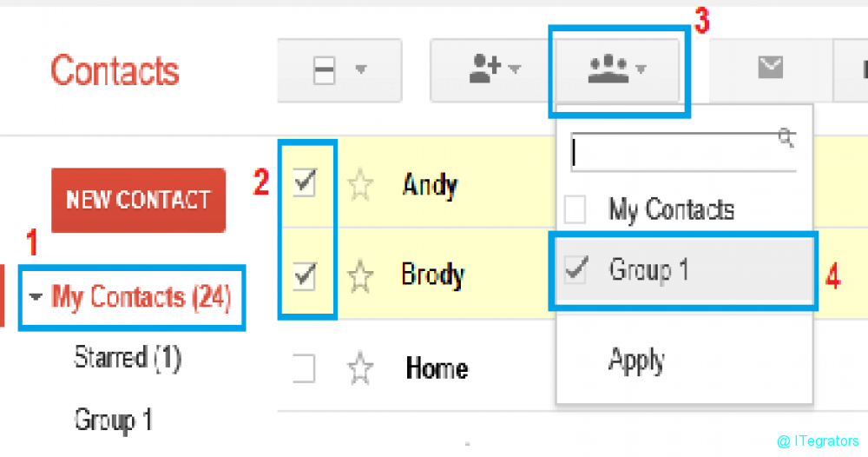Viewport: 868px width, 457px height.
Task: Select Group 1 in the groups menu
Action: pyautogui.click(x=684, y=270)
